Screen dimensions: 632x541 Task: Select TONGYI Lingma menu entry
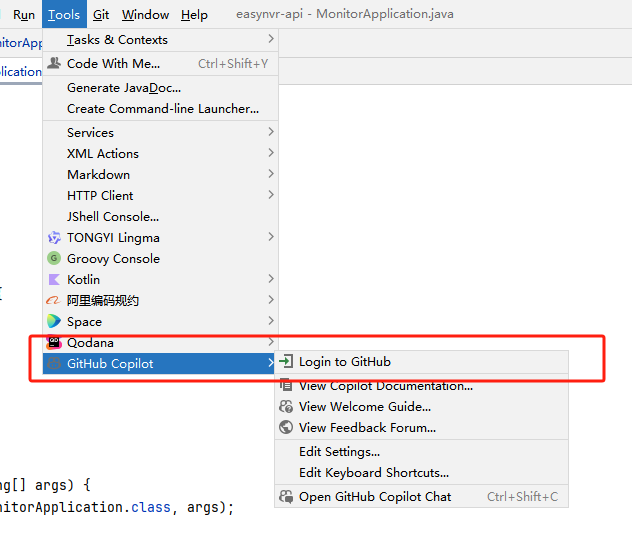[x=160, y=237]
